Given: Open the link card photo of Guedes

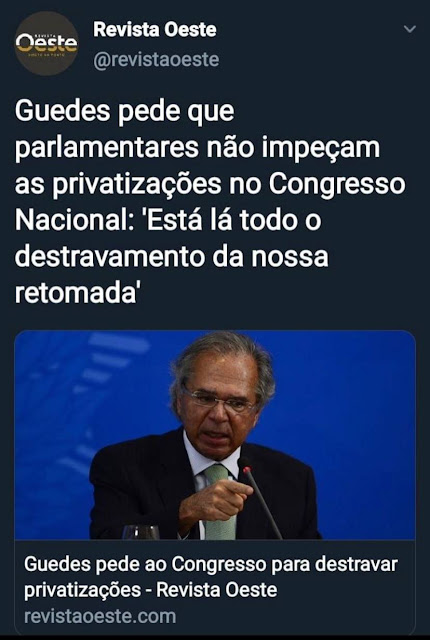Looking at the screenshot, I should (x=215, y=435).
